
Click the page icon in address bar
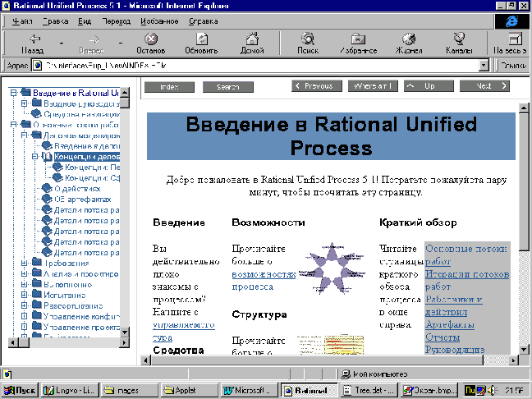(x=37, y=65)
